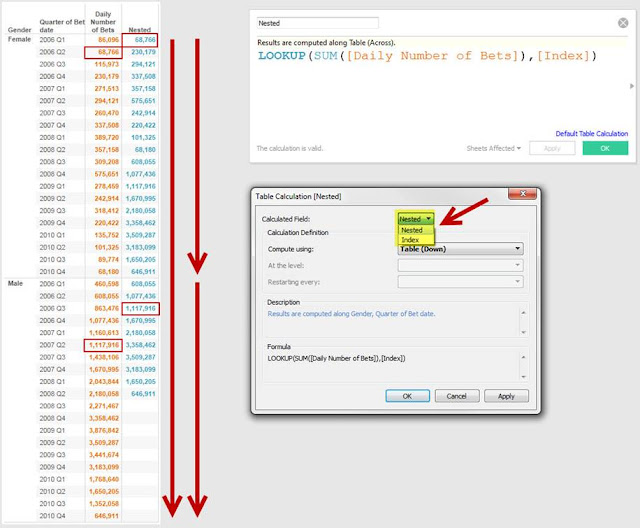Click the bets value 460,598
This screenshot has width=640, height=528.
coord(107,284)
